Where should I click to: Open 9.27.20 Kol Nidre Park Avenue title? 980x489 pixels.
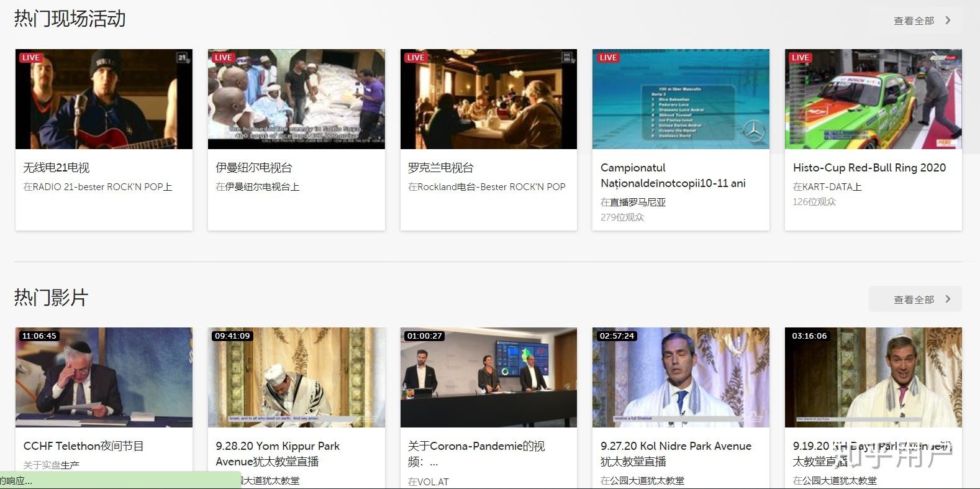(x=676, y=454)
